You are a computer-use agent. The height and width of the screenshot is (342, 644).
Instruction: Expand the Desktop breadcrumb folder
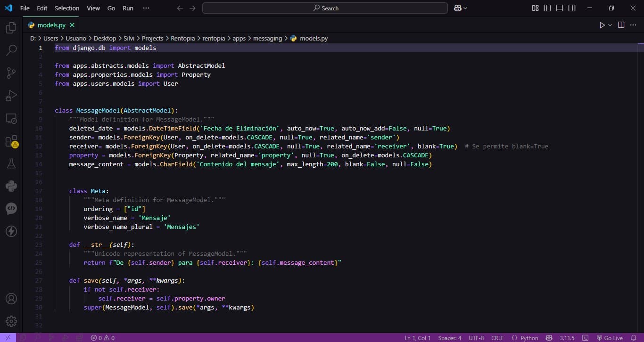pos(105,39)
